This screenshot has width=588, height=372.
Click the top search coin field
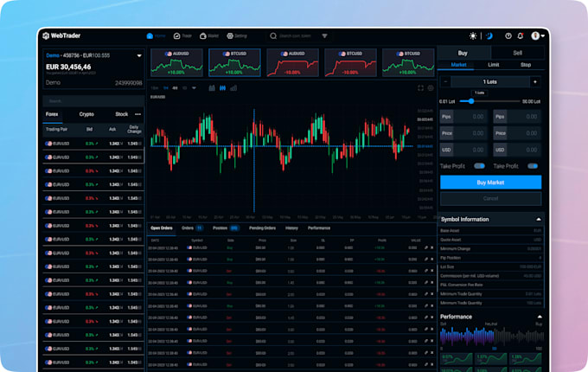295,36
